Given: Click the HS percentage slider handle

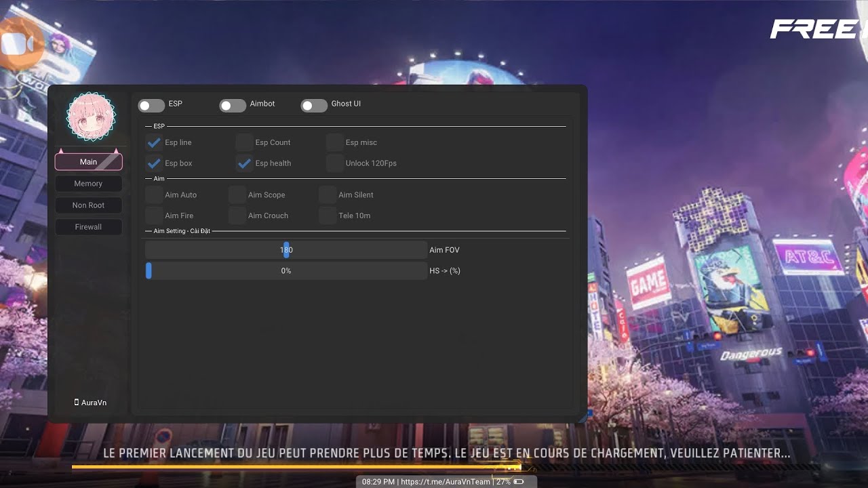Looking at the screenshot, I should coord(149,271).
